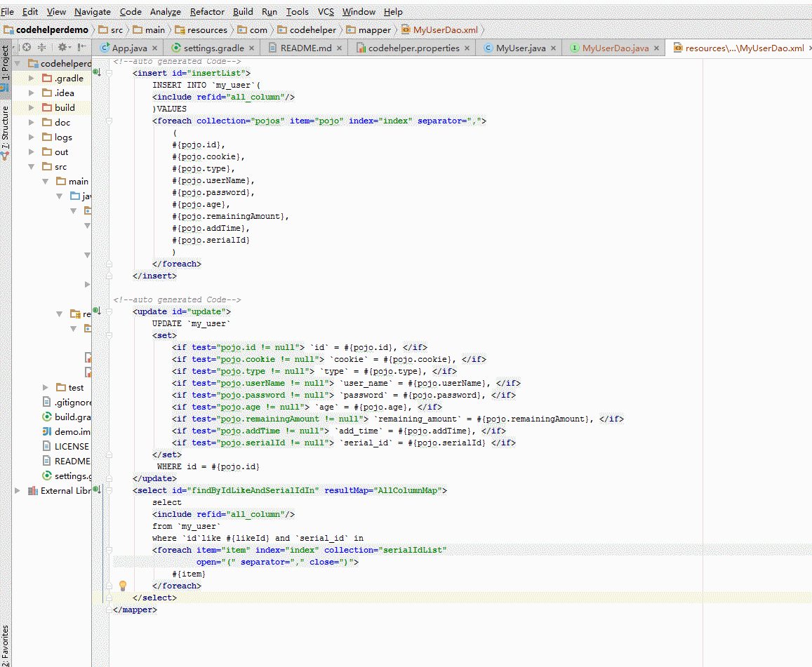Click the gutter navigation icon beside the insertList statement
Screen dimensions: 812x667
pyautogui.click(x=96, y=72)
